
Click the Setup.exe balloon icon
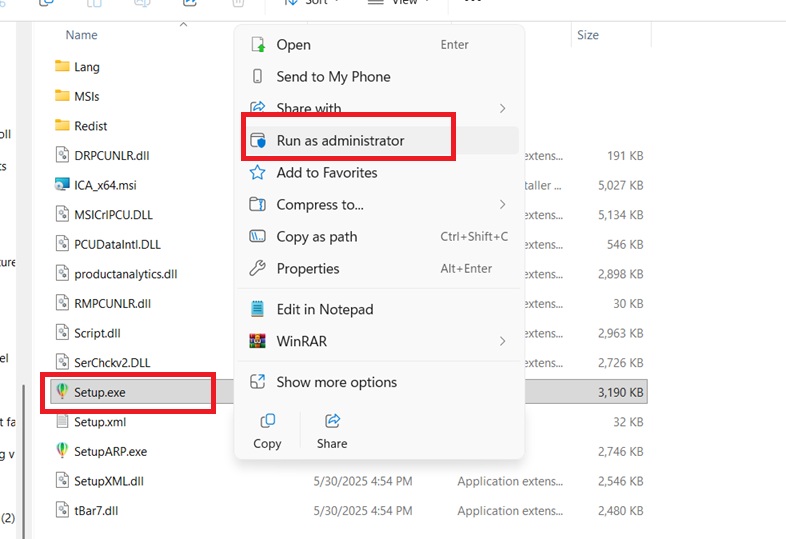point(62,391)
